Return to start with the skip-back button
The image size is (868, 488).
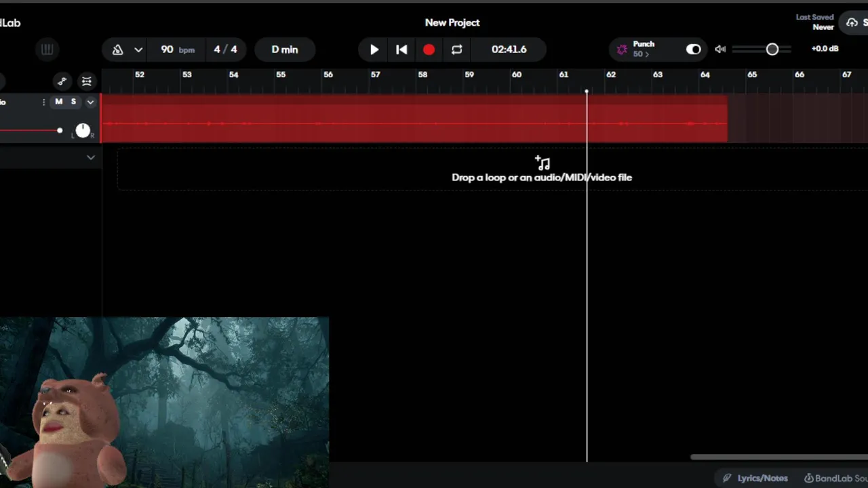click(x=401, y=49)
